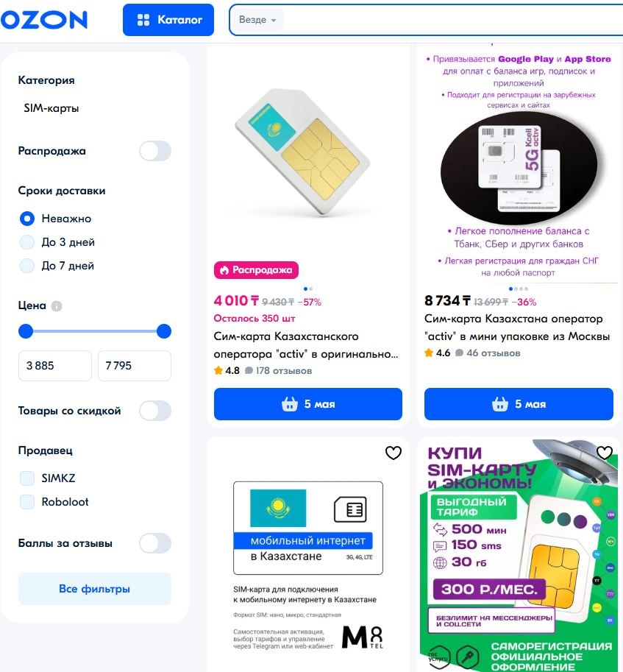Image resolution: width=623 pixels, height=672 pixels.
Task: Open reviews via 178 отзывов comment icon
Action: [249, 371]
